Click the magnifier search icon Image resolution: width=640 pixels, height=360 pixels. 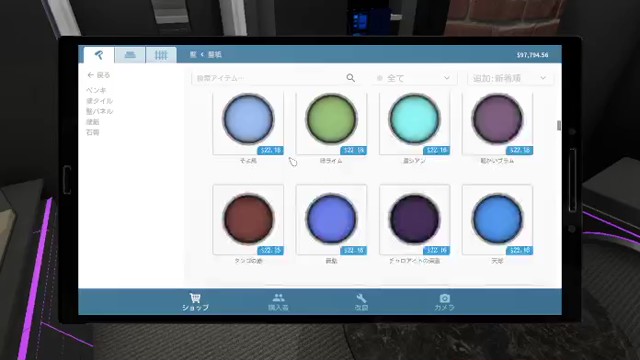click(350, 78)
